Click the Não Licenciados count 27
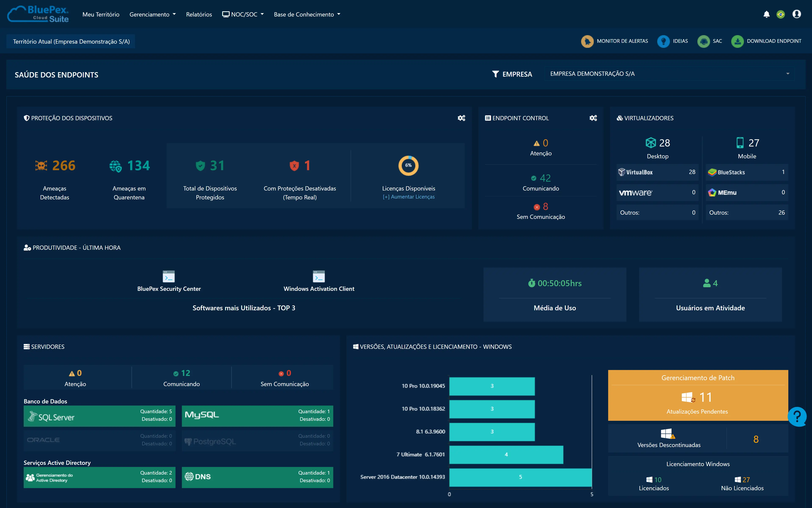Image resolution: width=812 pixels, height=508 pixels. tap(746, 480)
